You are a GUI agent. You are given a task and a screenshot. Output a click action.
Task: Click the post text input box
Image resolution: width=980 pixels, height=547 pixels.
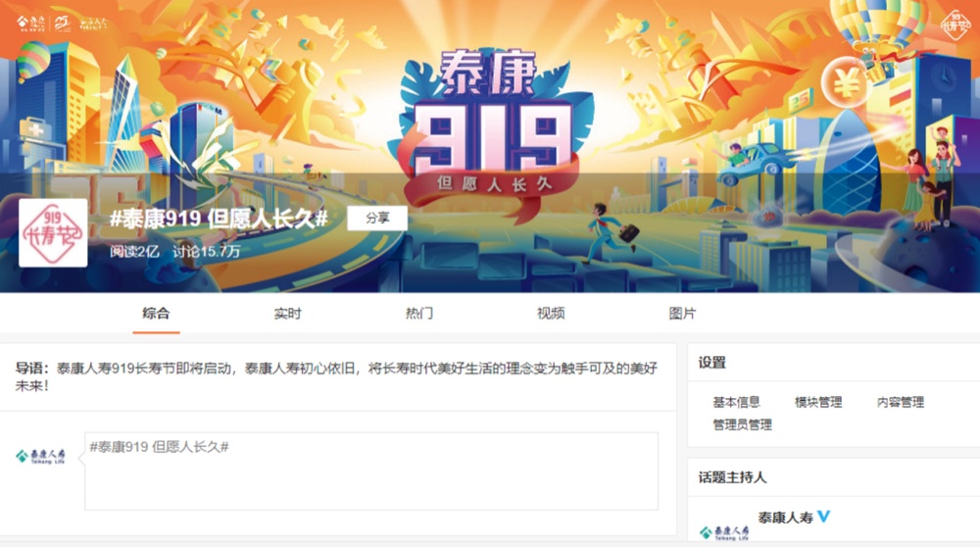point(371,471)
